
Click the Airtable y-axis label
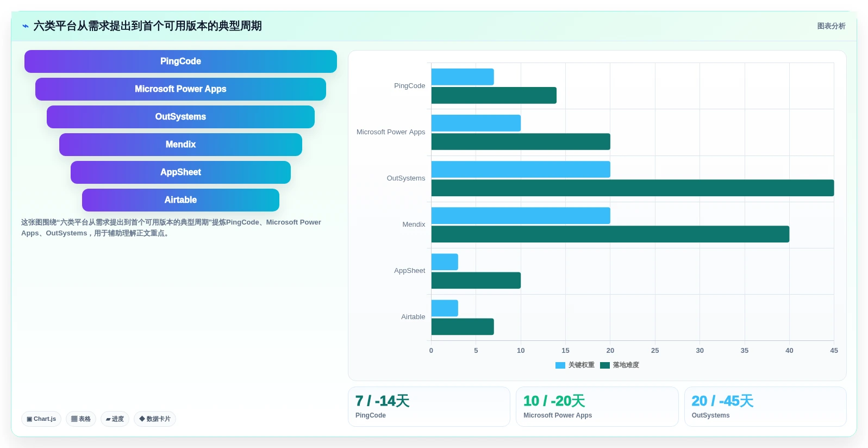click(413, 317)
